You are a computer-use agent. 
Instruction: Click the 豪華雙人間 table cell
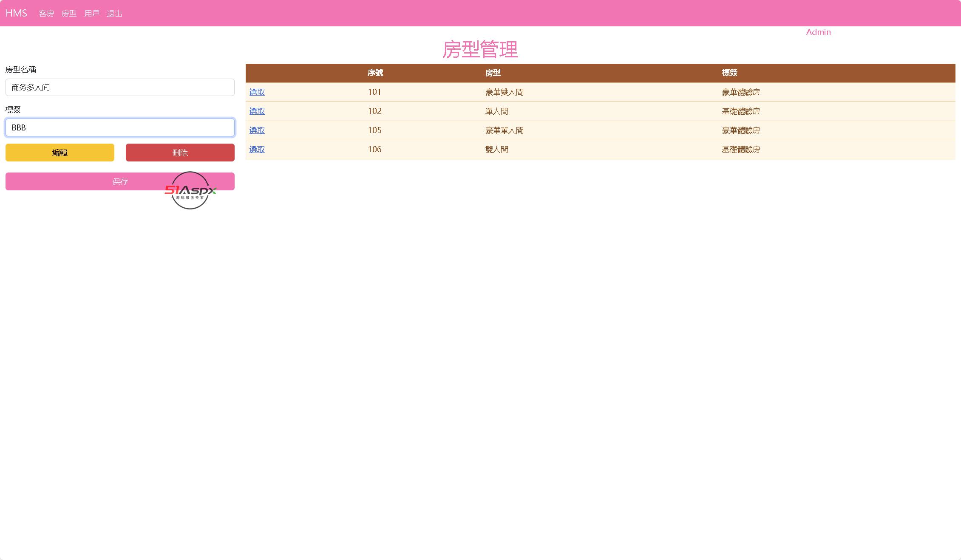(x=504, y=92)
